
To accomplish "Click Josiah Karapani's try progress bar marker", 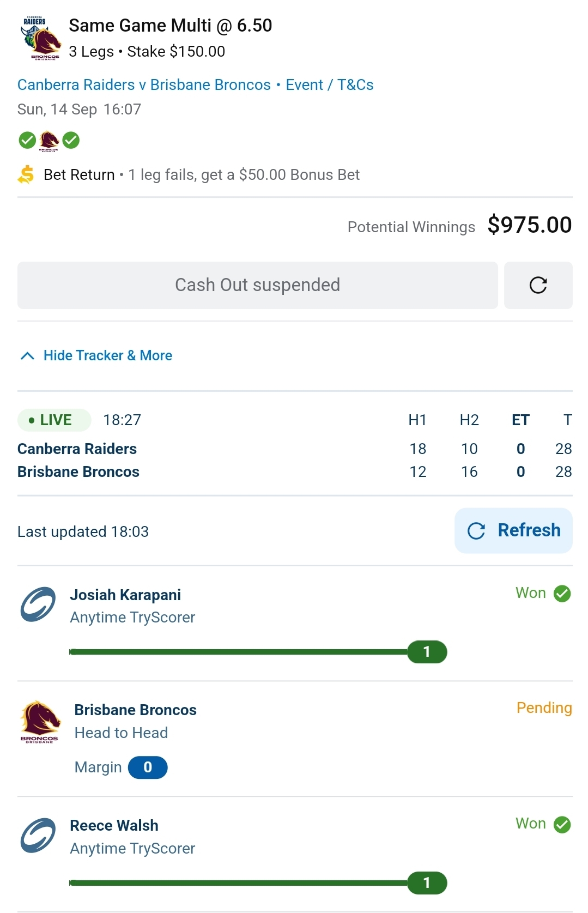I will (427, 652).
